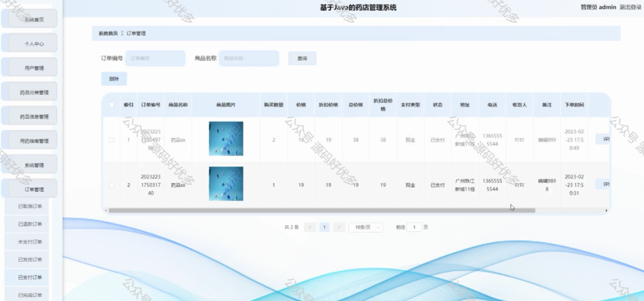
Task: Select 已完成订单 submenu item
Action: pyautogui.click(x=26, y=295)
